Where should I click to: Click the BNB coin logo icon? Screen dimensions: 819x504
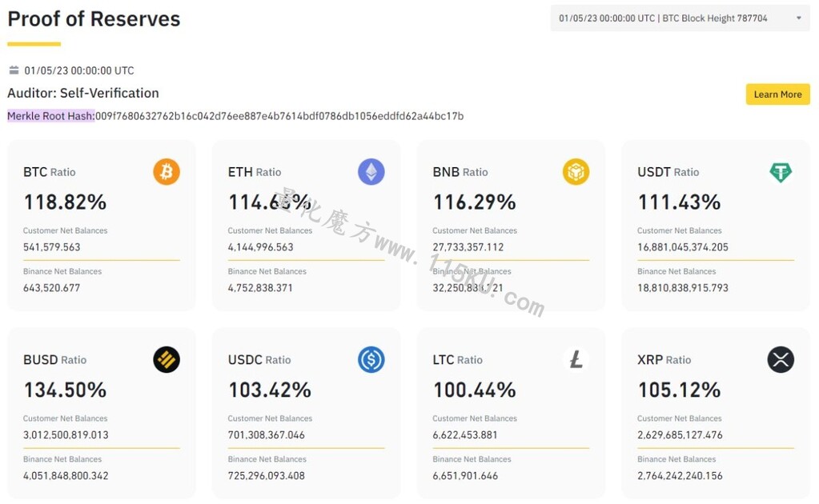[576, 172]
